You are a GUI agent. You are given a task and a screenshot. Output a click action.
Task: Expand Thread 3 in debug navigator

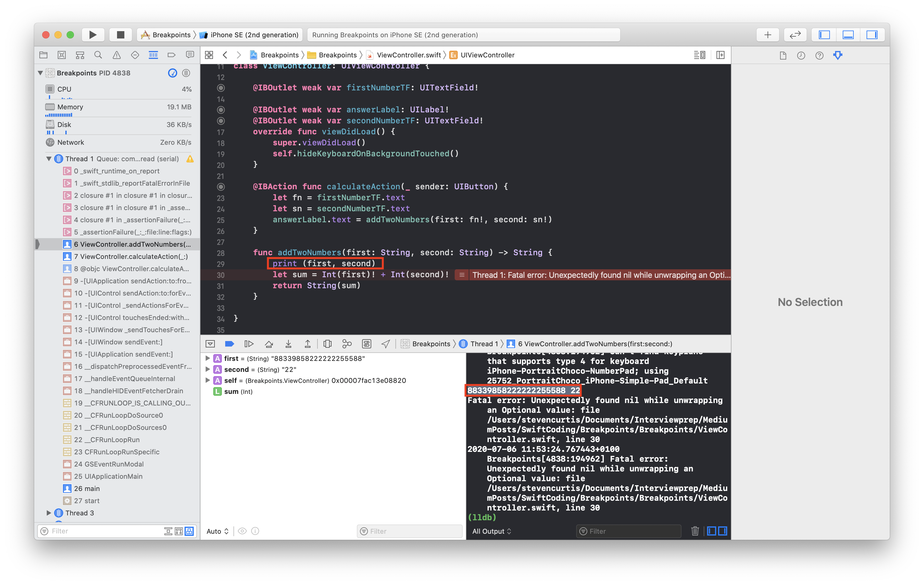(x=49, y=513)
